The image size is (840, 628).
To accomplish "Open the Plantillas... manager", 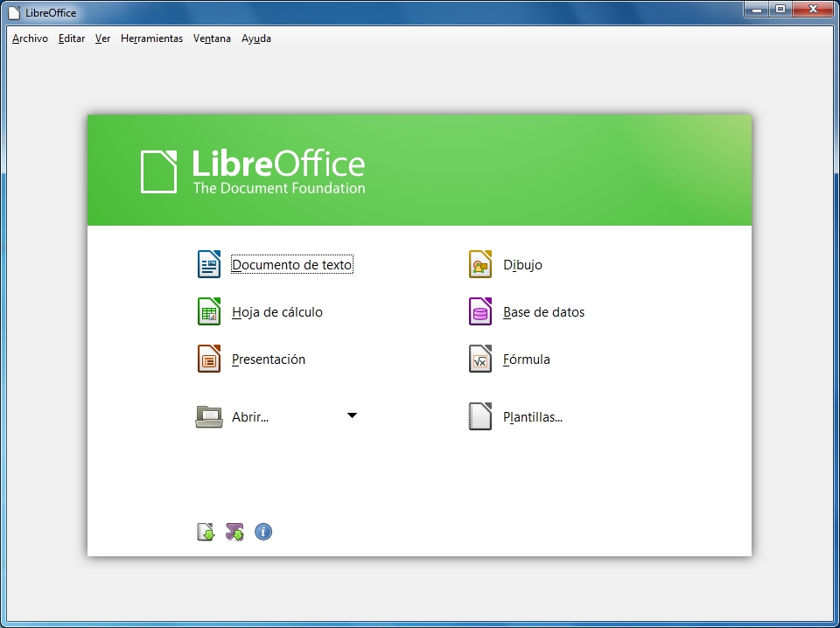I will (x=533, y=417).
